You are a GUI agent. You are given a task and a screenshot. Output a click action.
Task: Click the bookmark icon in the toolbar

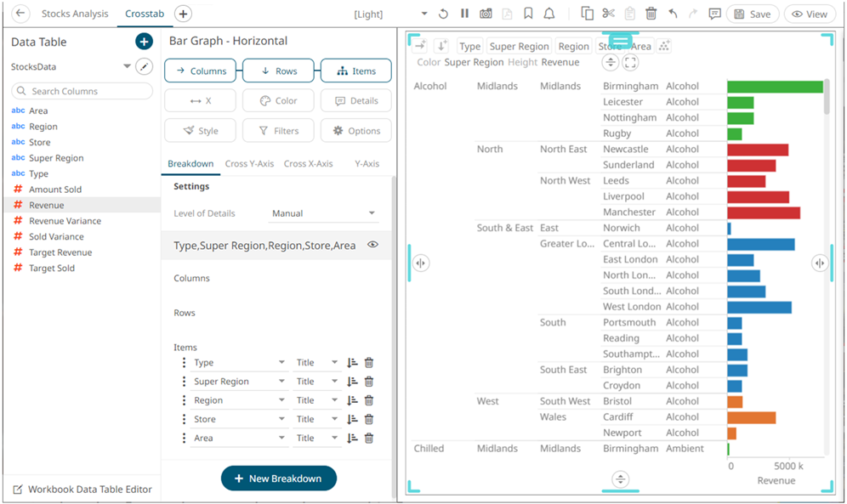click(x=528, y=14)
